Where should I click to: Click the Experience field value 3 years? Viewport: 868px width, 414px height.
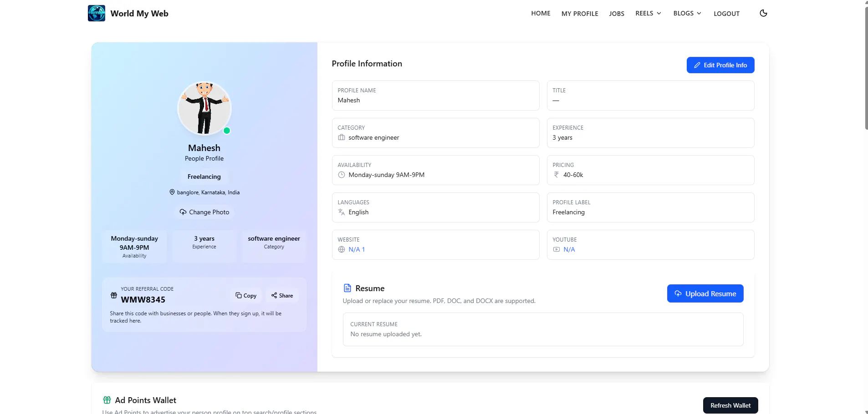562,137
